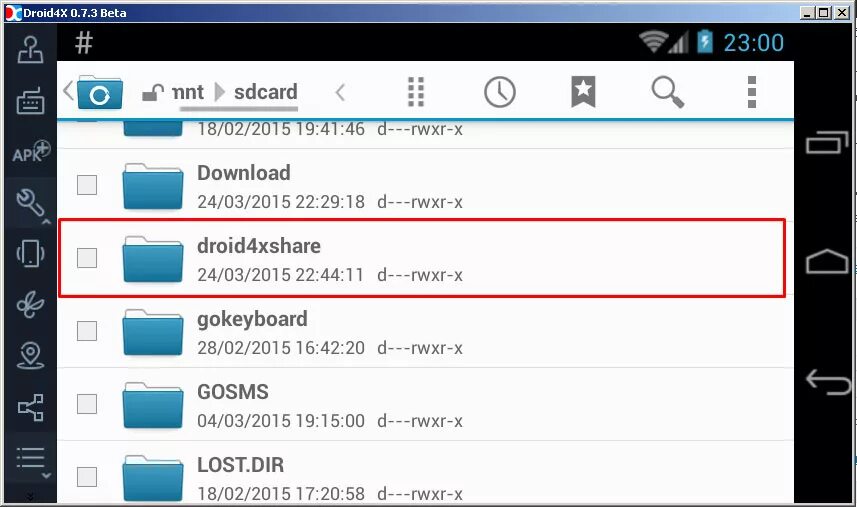Expand the wrench tools sidebar item
This screenshot has height=507, width=857.
(x=32, y=203)
